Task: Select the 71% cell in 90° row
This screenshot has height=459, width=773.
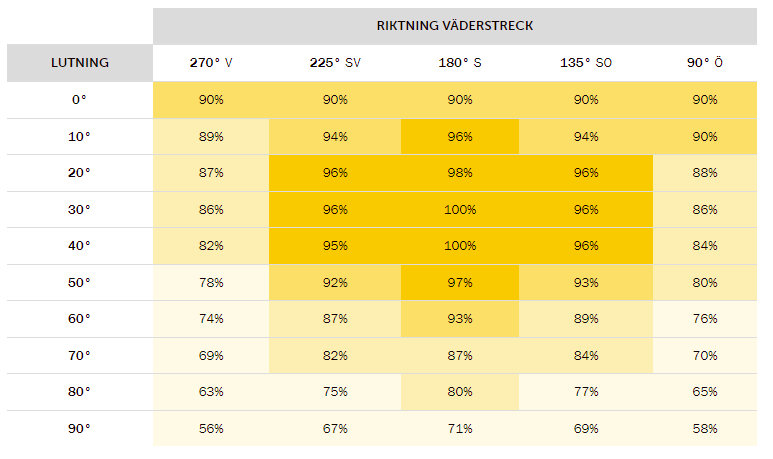Action: (460, 428)
